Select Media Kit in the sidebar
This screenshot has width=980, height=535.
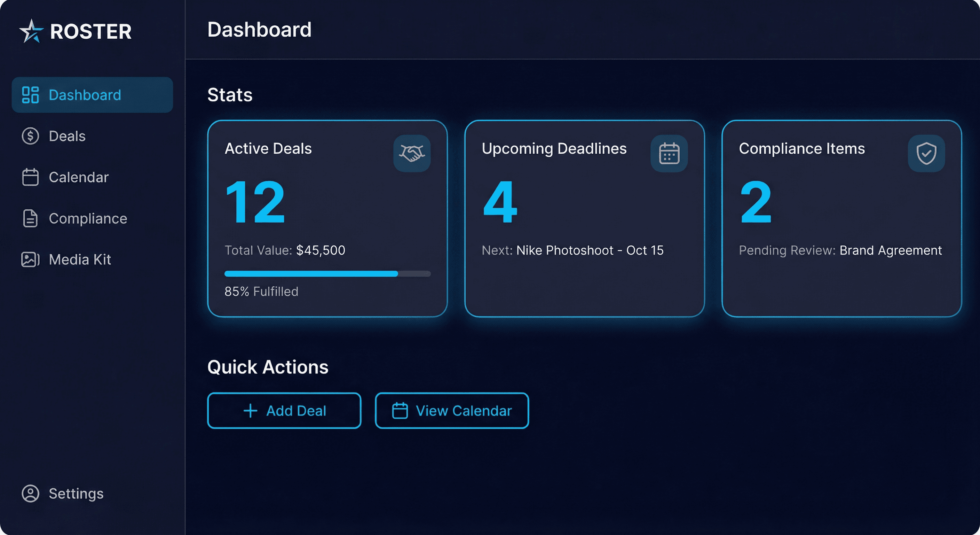[x=80, y=259]
